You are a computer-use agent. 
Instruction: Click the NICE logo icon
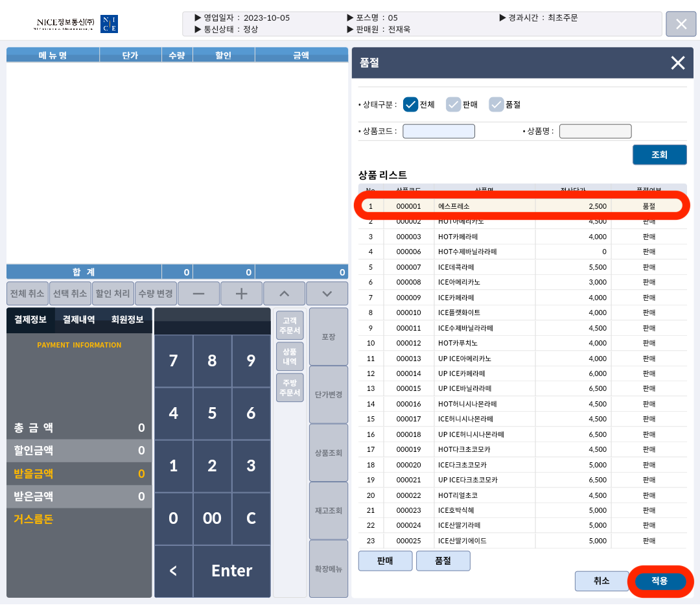click(109, 25)
